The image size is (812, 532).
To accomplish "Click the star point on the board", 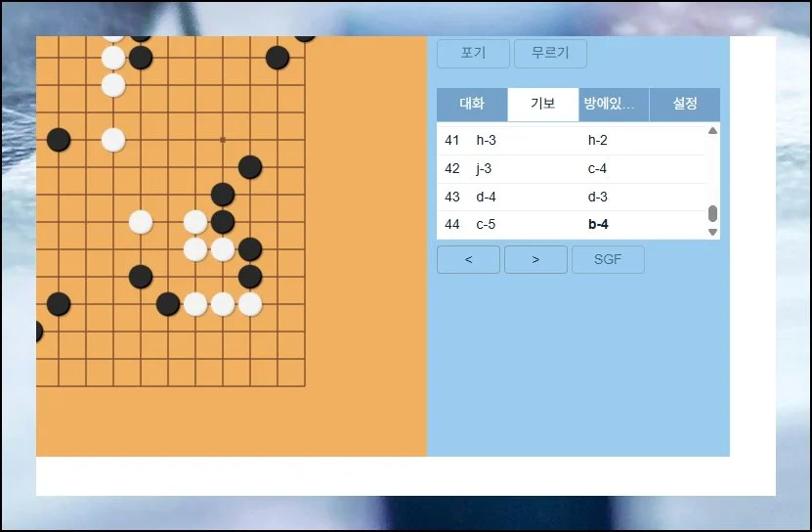I will pyautogui.click(x=223, y=140).
